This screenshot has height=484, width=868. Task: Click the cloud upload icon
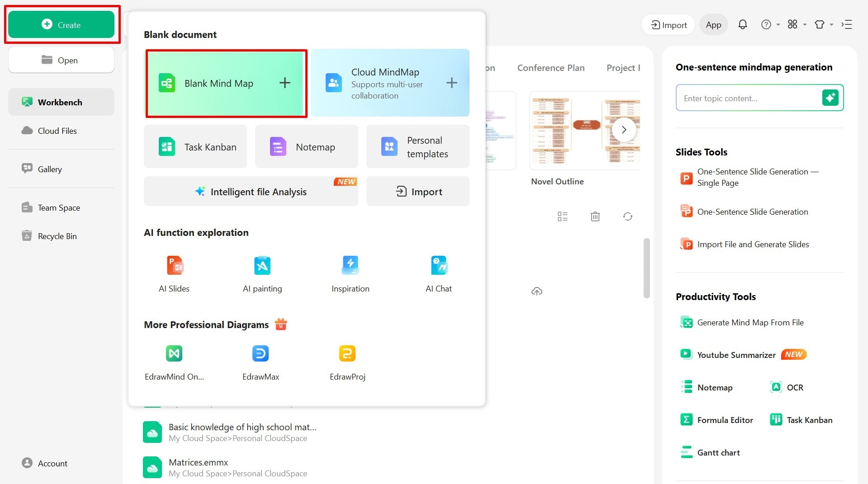(x=537, y=291)
